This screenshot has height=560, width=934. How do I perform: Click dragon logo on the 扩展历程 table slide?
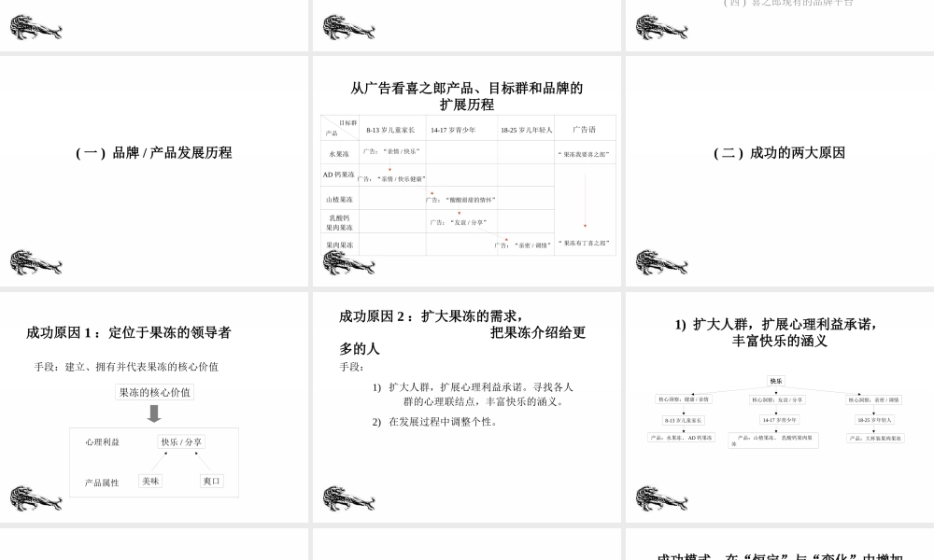coord(348,262)
